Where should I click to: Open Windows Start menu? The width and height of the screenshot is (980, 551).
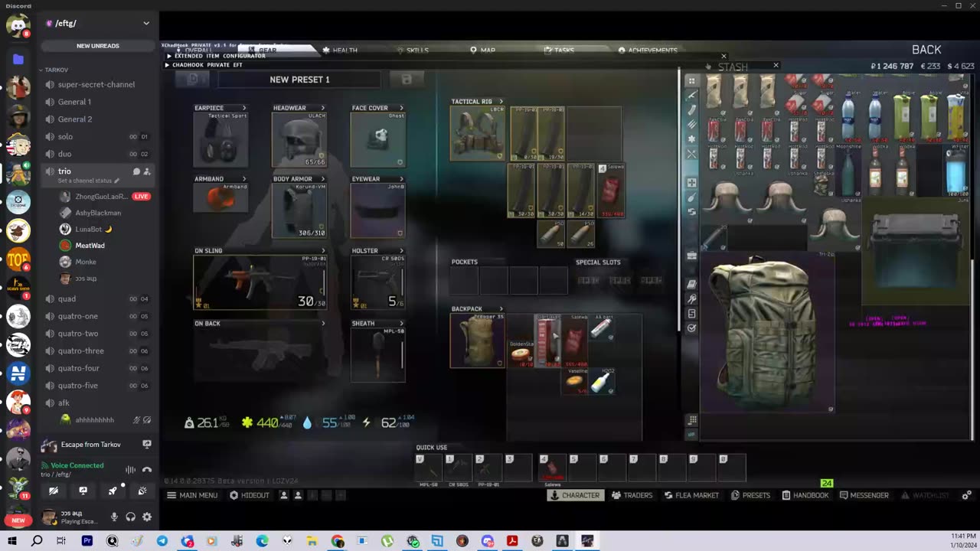[x=12, y=541]
